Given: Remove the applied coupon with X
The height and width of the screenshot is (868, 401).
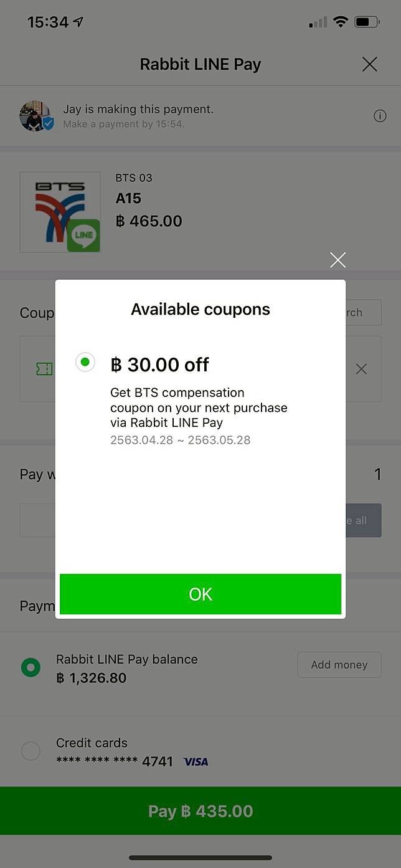Looking at the screenshot, I should (361, 369).
